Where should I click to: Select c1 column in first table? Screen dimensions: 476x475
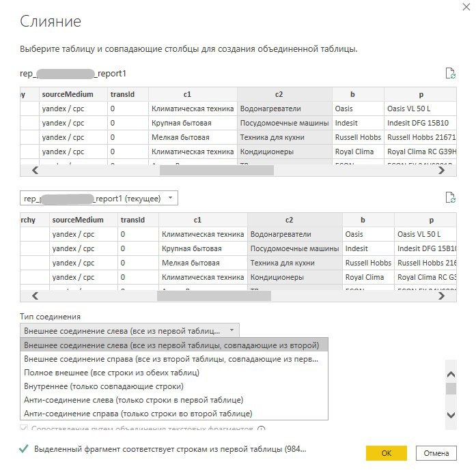193,94
